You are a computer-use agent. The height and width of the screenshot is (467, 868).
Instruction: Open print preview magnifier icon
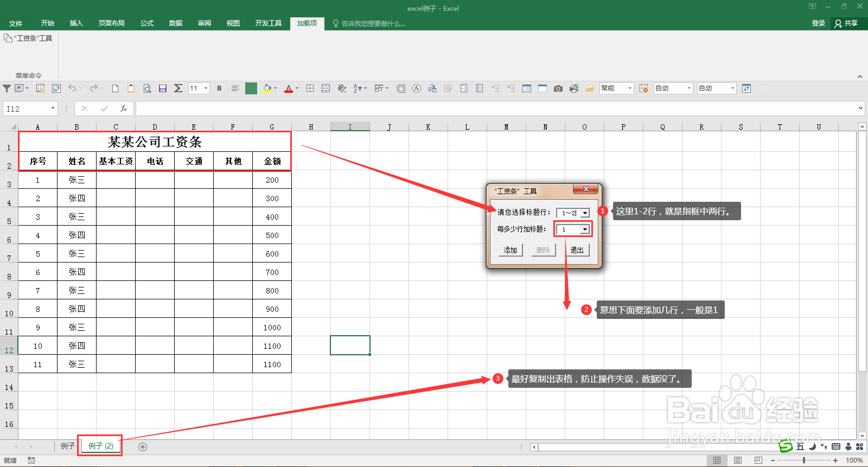point(147,88)
